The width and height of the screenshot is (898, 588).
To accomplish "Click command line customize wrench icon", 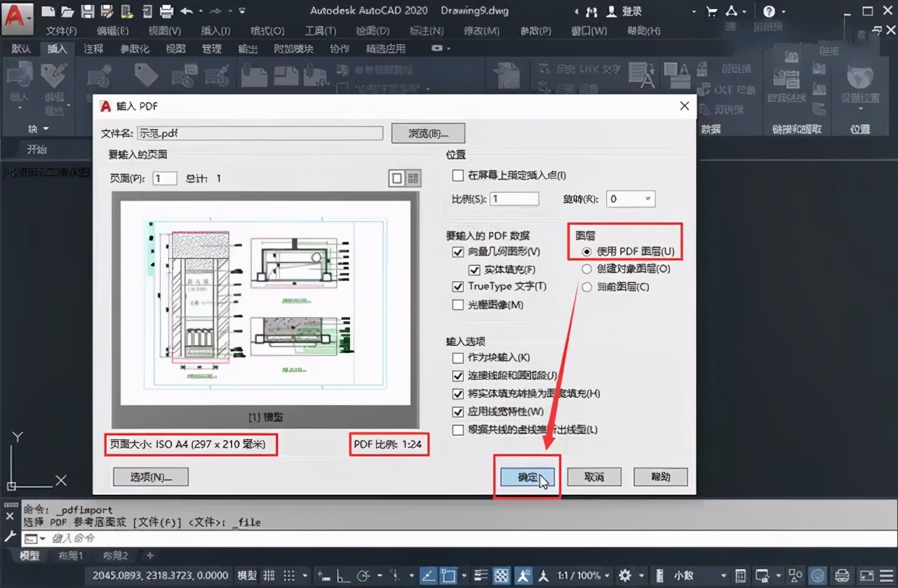I will click(x=9, y=537).
